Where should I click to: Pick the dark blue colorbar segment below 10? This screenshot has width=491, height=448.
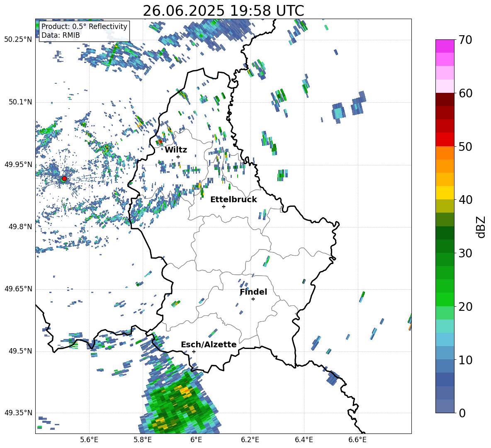pyautogui.click(x=445, y=379)
